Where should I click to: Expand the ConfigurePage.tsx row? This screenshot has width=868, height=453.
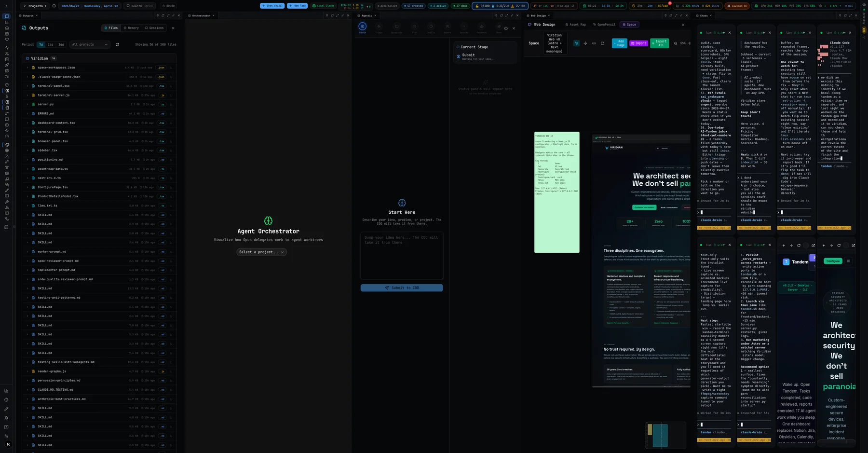pyautogui.click(x=27, y=187)
